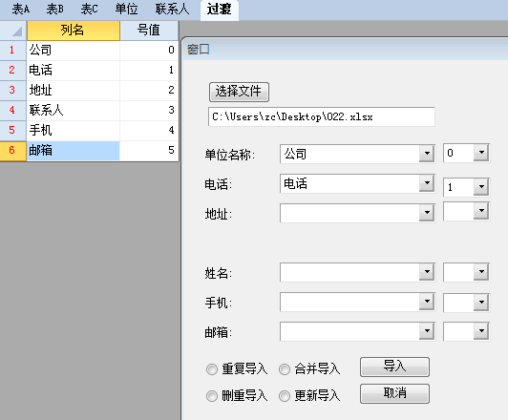Click the 取消 button

[x=394, y=393]
